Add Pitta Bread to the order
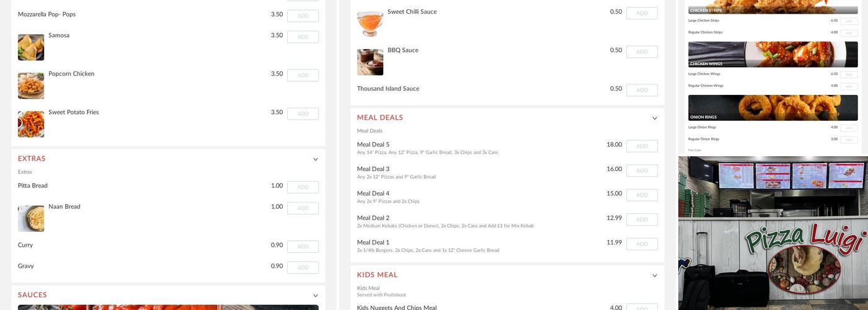Image resolution: width=868 pixels, height=310 pixels. (x=303, y=187)
